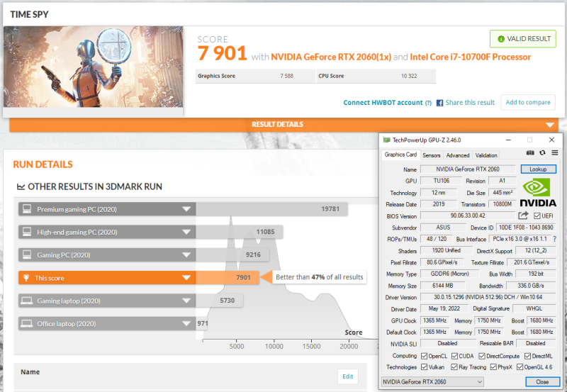
Task: Click the Connect HWBOT account link
Action: click(x=383, y=103)
